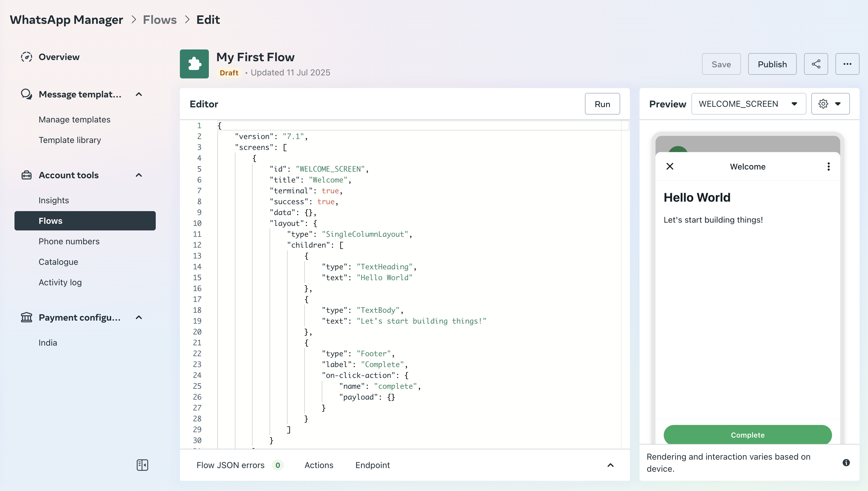Click the "version" line in the editor
The height and width of the screenshot is (491, 868).
271,137
